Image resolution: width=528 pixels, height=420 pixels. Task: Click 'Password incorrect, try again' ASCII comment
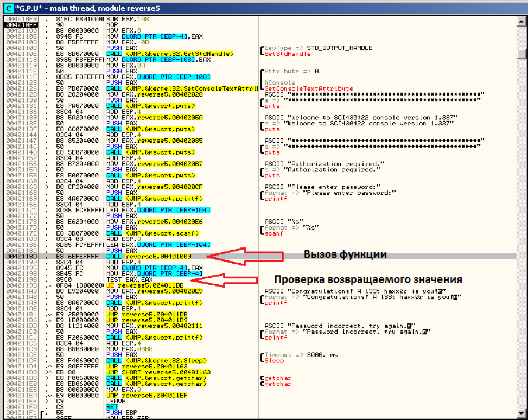(x=340, y=326)
